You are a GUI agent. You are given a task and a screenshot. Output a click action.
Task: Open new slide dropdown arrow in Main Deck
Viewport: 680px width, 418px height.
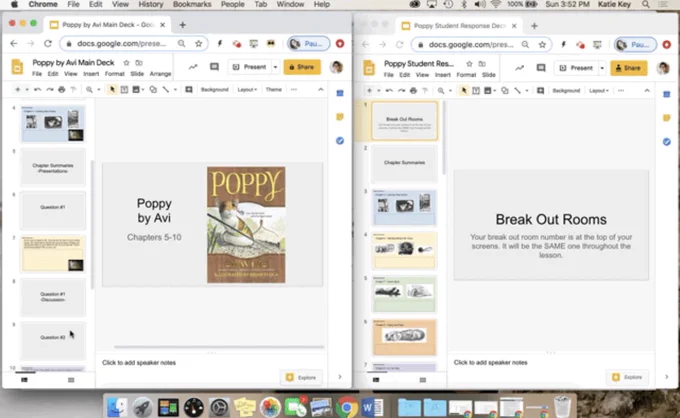tap(27, 90)
